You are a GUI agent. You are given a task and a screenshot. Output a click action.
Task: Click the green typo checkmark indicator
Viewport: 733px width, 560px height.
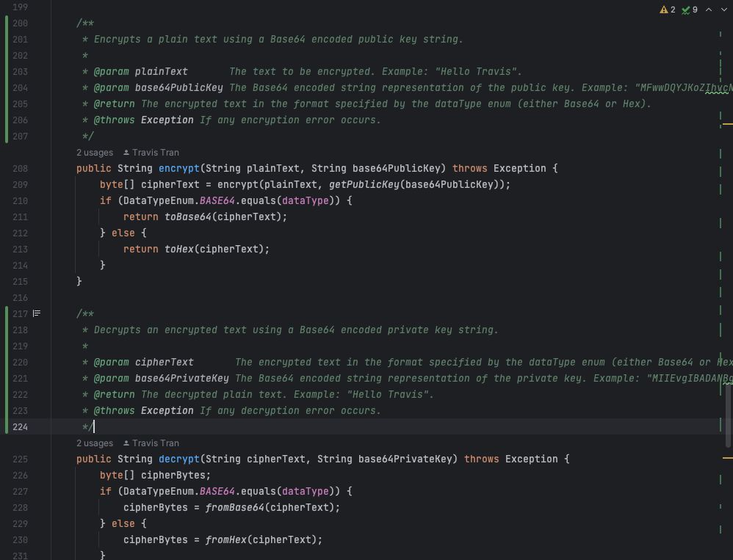685,10
